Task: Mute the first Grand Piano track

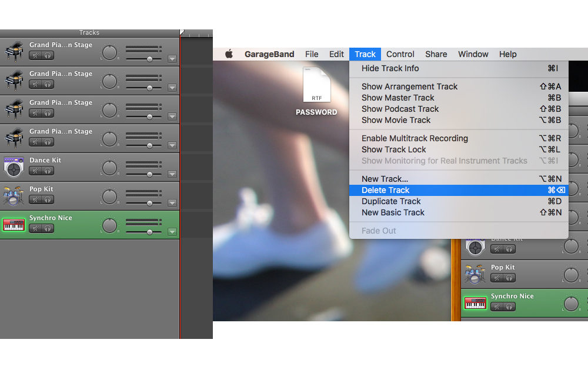Action: click(x=35, y=55)
